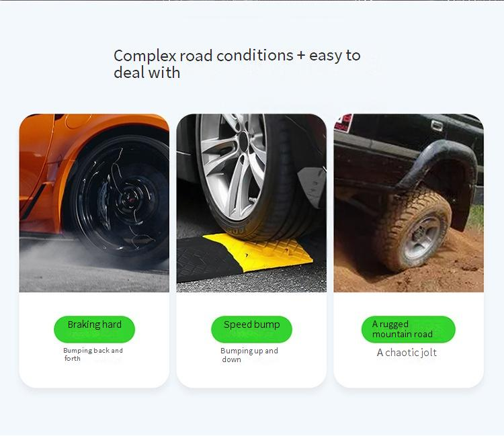Click the green Speed bump label

click(252, 329)
